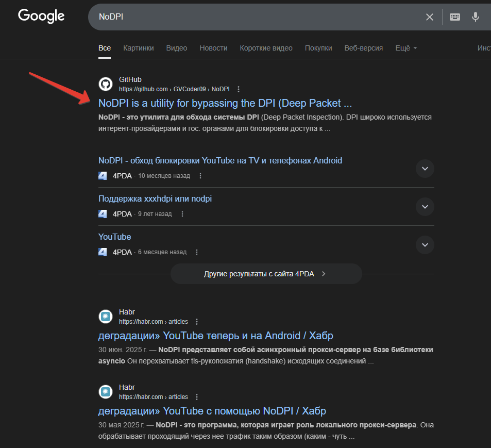Image resolution: width=491 pixels, height=448 pixels.
Task: Click Другие результаты с сайта 4PDA button
Action: point(266,274)
